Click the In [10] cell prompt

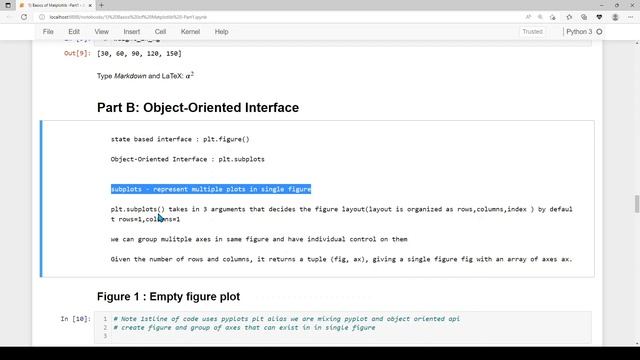pyautogui.click(x=76, y=319)
